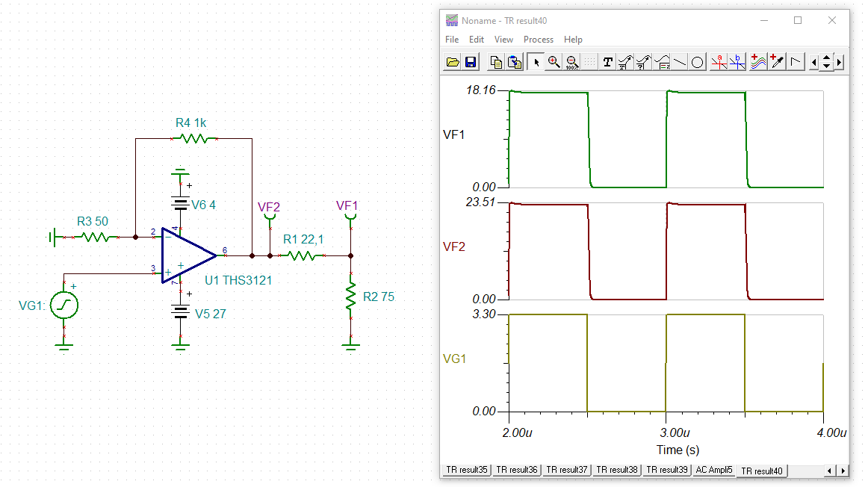Click the curve tool with question mark
Screen dimensions: 868x487
(644, 62)
